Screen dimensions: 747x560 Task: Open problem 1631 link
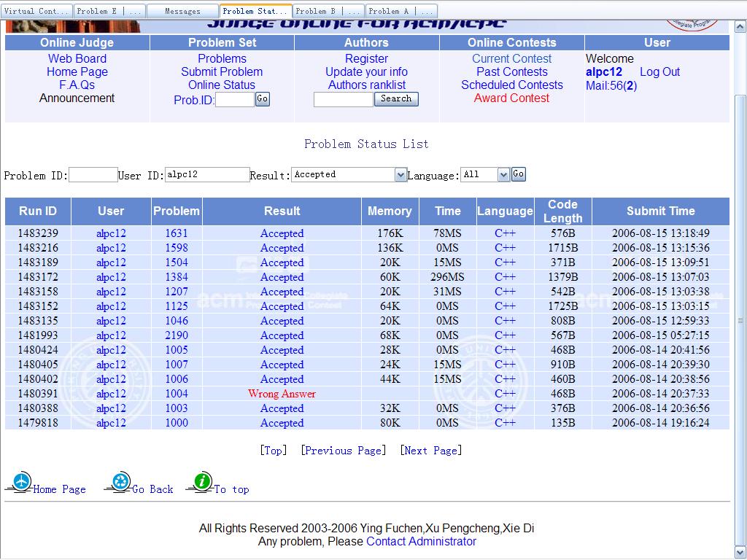click(x=176, y=233)
